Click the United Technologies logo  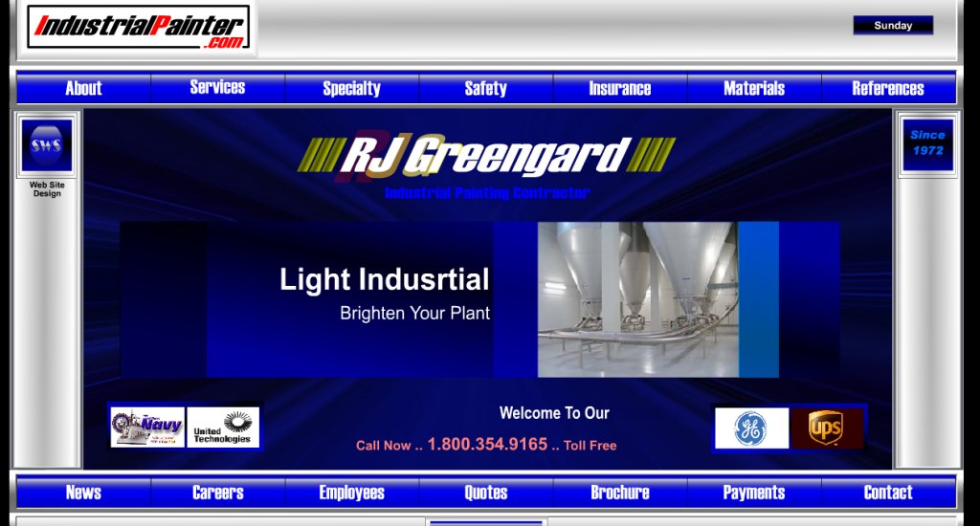point(223,427)
